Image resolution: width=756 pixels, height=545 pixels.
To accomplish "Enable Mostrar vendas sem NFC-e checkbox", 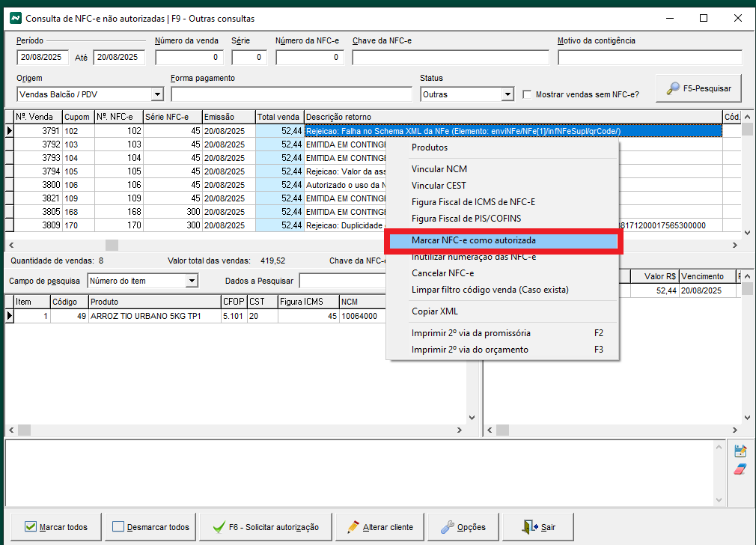I will pyautogui.click(x=527, y=94).
